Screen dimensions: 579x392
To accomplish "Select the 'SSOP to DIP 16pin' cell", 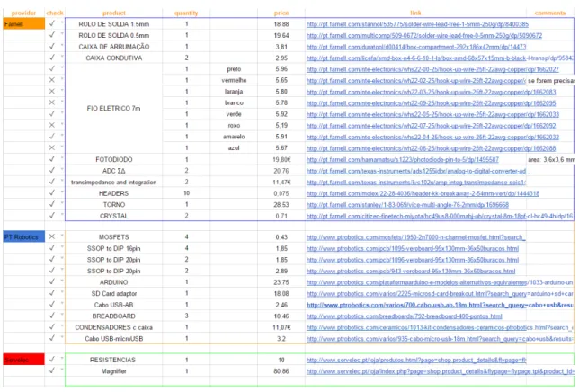I will pyautogui.click(x=113, y=248).
